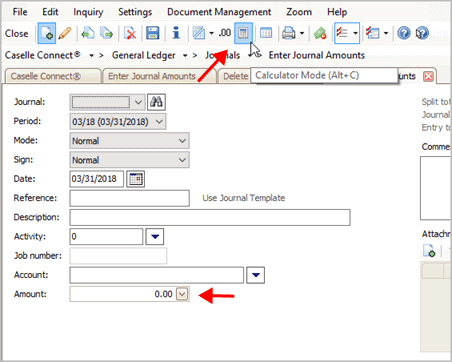Click the columns grid icon in the toolbar
Screen dimensions: 452x362
tap(266, 33)
